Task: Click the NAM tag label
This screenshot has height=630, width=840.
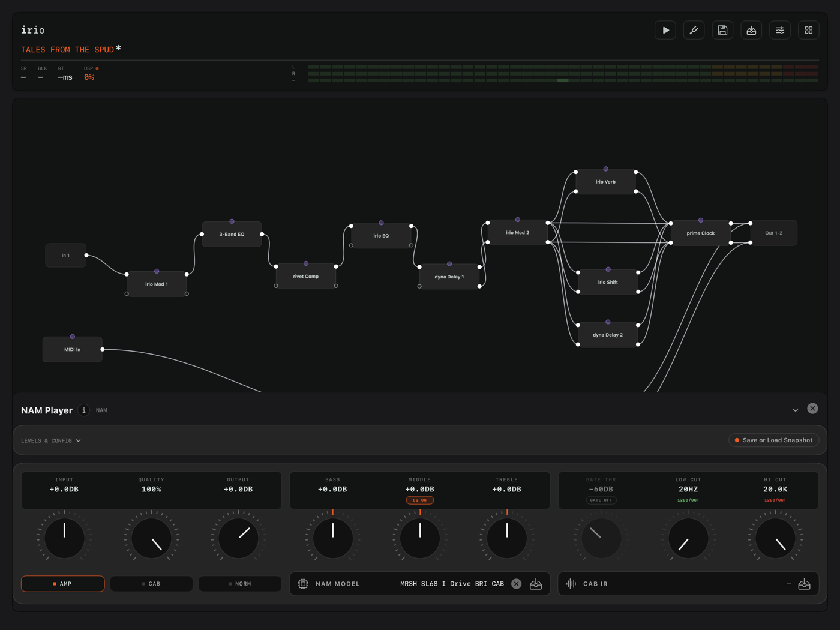Action: (102, 410)
